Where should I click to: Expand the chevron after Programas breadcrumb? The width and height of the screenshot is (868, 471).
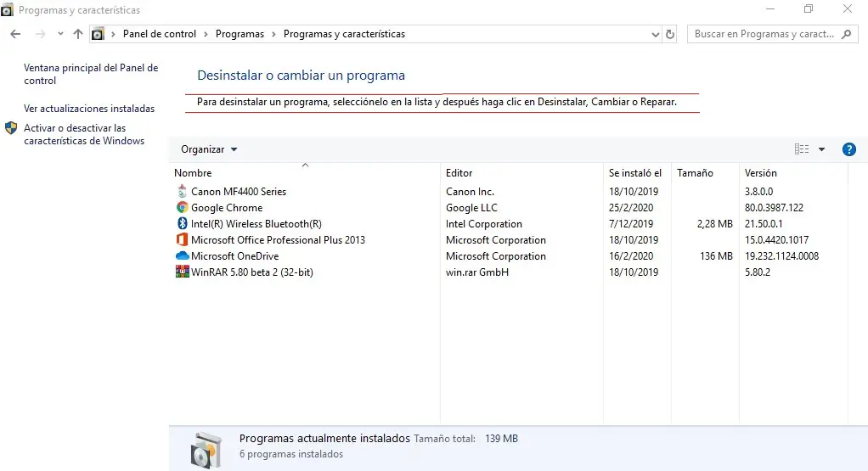pos(273,34)
